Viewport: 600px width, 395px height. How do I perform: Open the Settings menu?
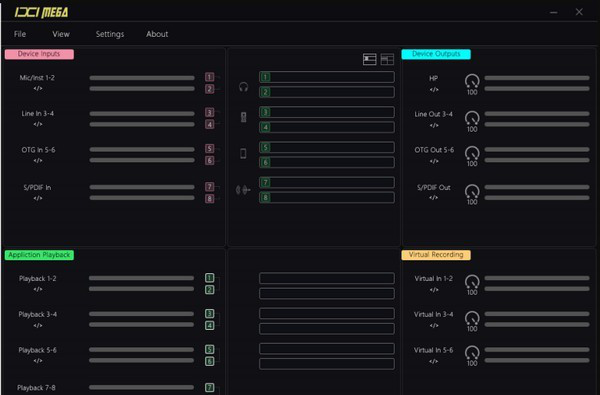[x=110, y=34]
